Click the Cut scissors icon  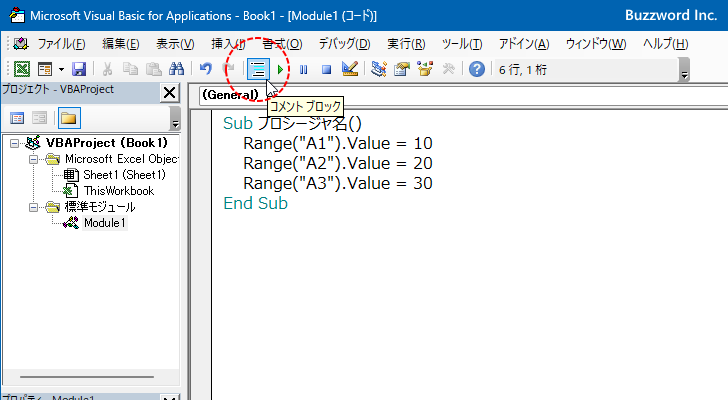[107, 69]
